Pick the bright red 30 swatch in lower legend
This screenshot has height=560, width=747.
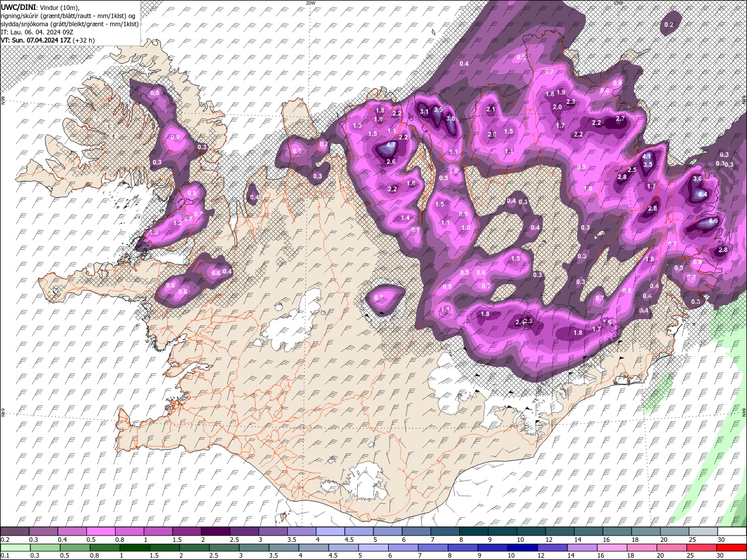point(731,548)
